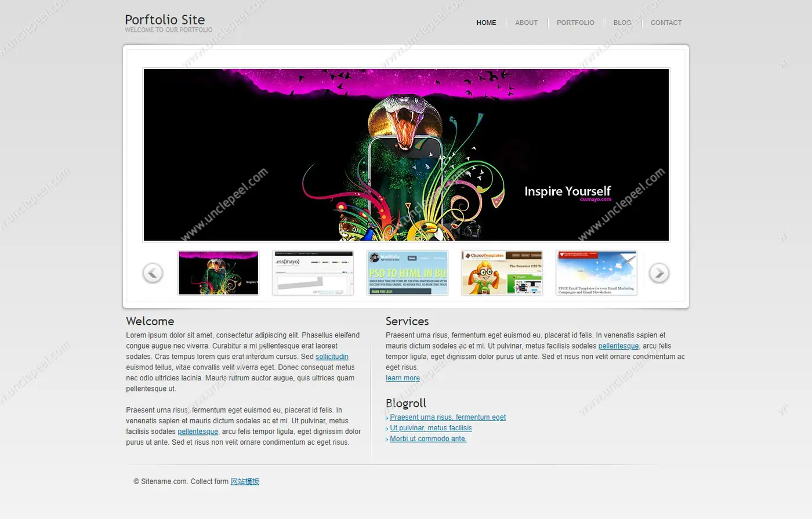Click the 网站模板 footer link
Image resolution: width=812 pixels, height=519 pixels.
pyautogui.click(x=245, y=481)
